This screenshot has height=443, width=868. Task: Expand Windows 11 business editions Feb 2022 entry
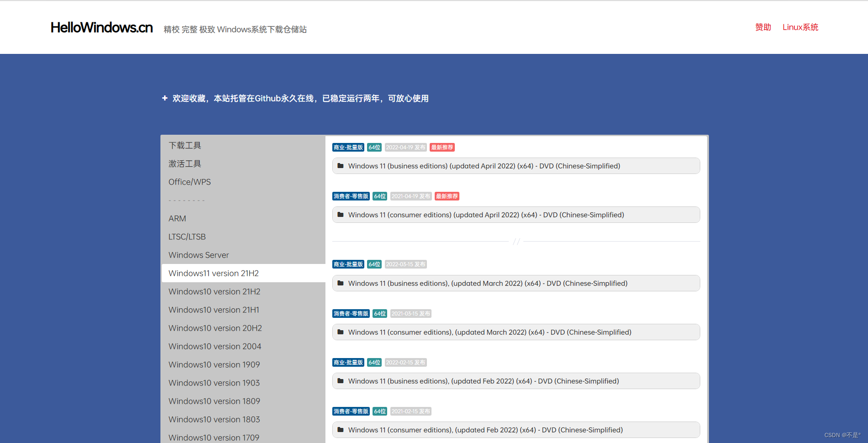pyautogui.click(x=516, y=381)
